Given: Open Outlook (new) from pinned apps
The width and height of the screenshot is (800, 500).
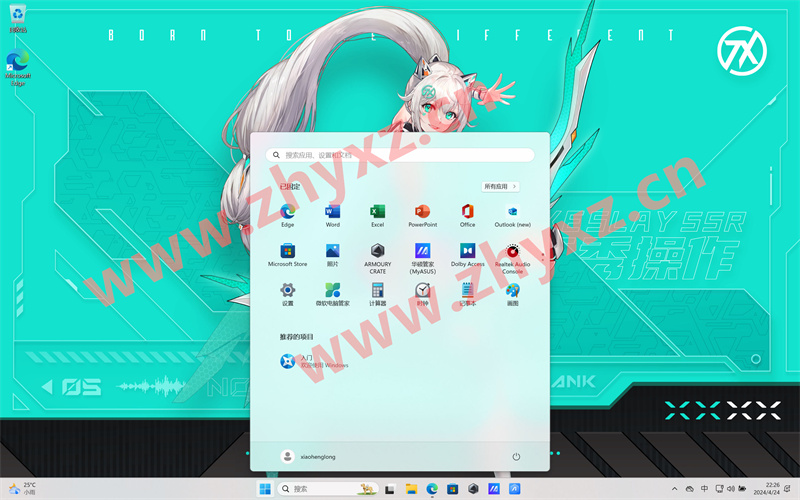Looking at the screenshot, I should [x=512, y=215].
